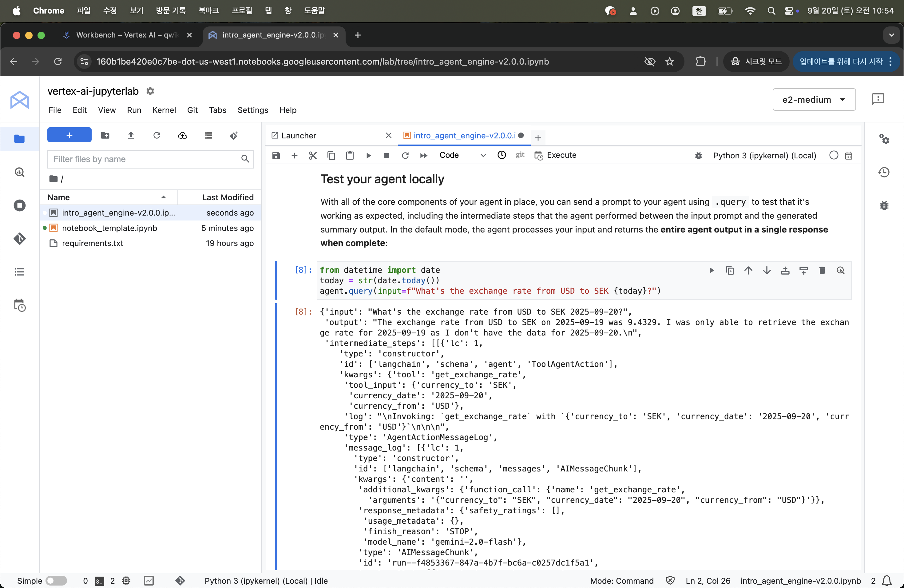
Task: Save the notebook with the disk icon
Action: click(x=276, y=155)
